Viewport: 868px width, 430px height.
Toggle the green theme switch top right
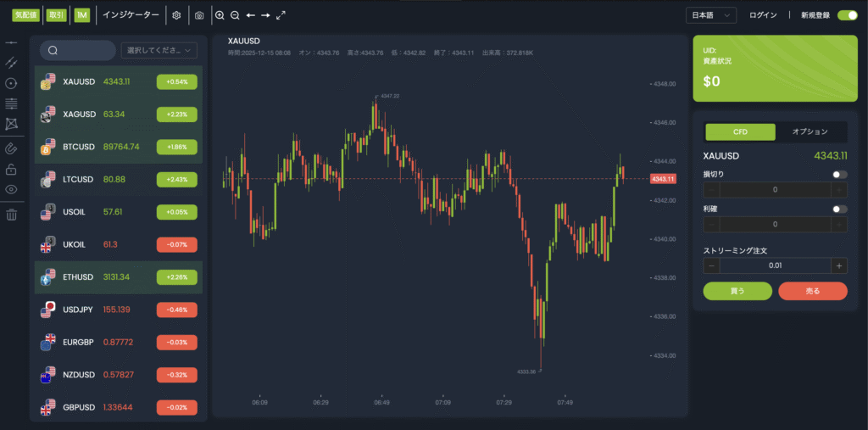click(847, 15)
